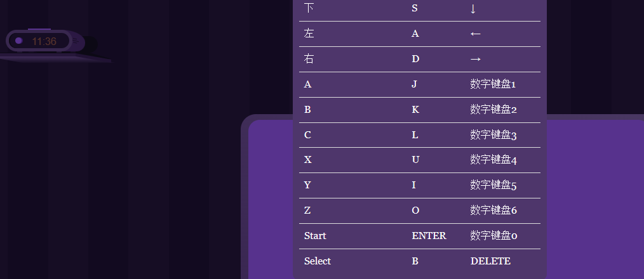The image size is (644, 279).
Task: Select the 右 direction label
Action: pyautogui.click(x=309, y=60)
